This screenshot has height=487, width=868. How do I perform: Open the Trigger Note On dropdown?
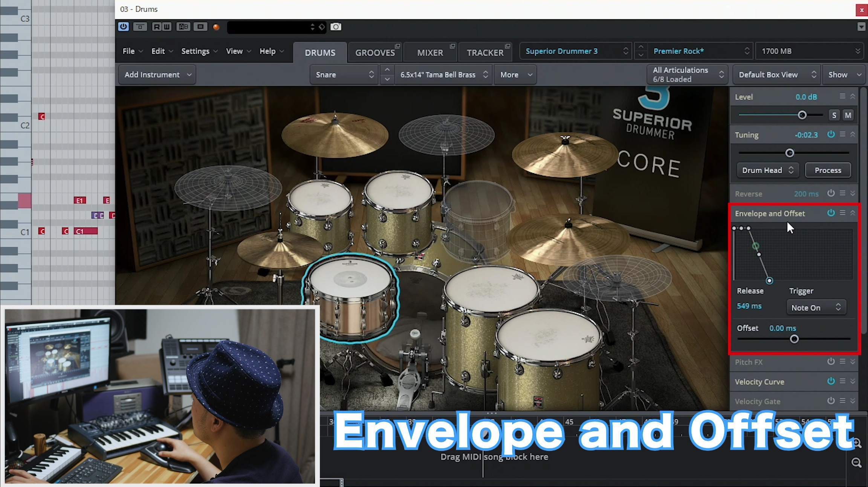(x=816, y=307)
